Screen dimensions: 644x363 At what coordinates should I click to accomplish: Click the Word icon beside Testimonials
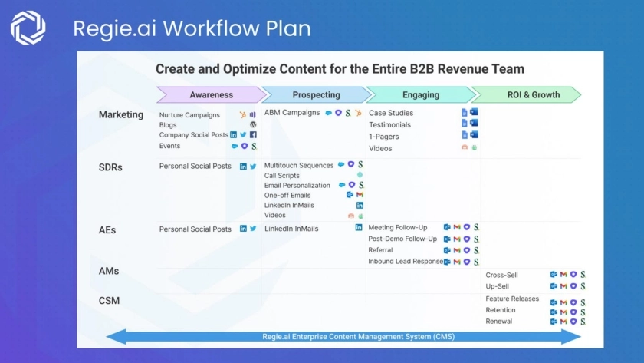(474, 124)
